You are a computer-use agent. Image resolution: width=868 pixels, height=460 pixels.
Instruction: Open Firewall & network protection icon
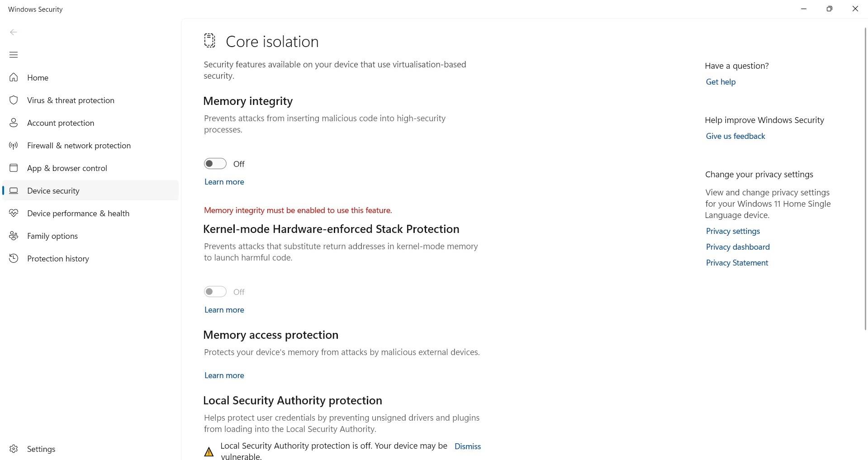[14, 145]
